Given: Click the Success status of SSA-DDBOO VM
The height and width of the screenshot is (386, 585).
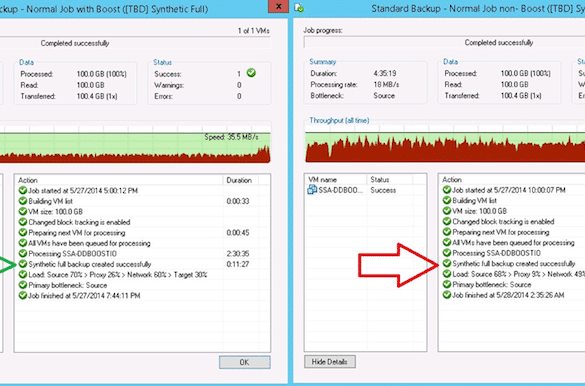Looking at the screenshot, I should pos(383,190).
